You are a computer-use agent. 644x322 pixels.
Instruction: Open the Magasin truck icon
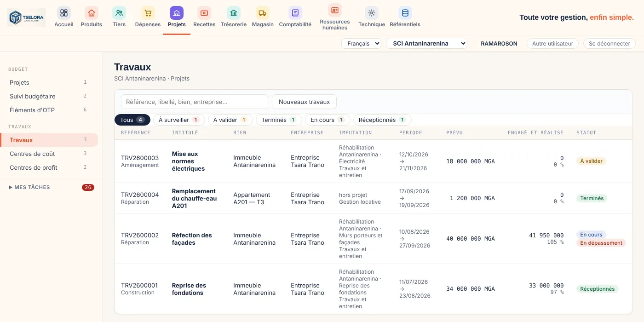click(x=263, y=13)
